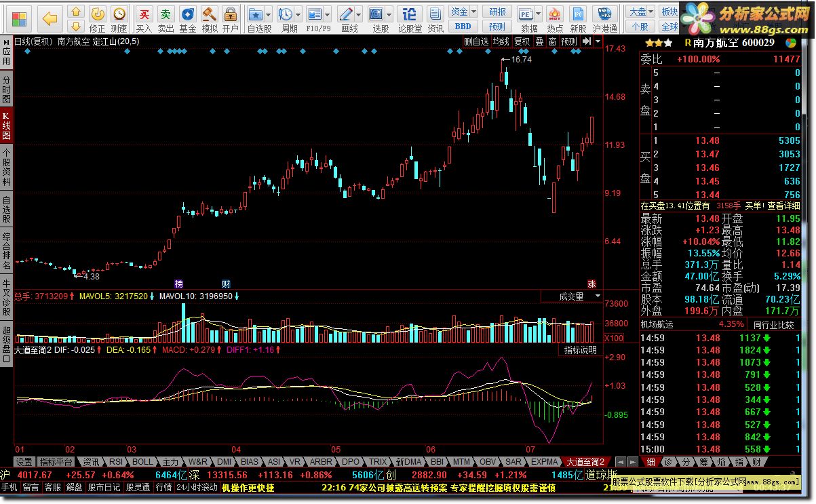This screenshot has width=816, height=504.
Task: Expand the 周期 period dropdown arrow
Action: coord(298,14)
